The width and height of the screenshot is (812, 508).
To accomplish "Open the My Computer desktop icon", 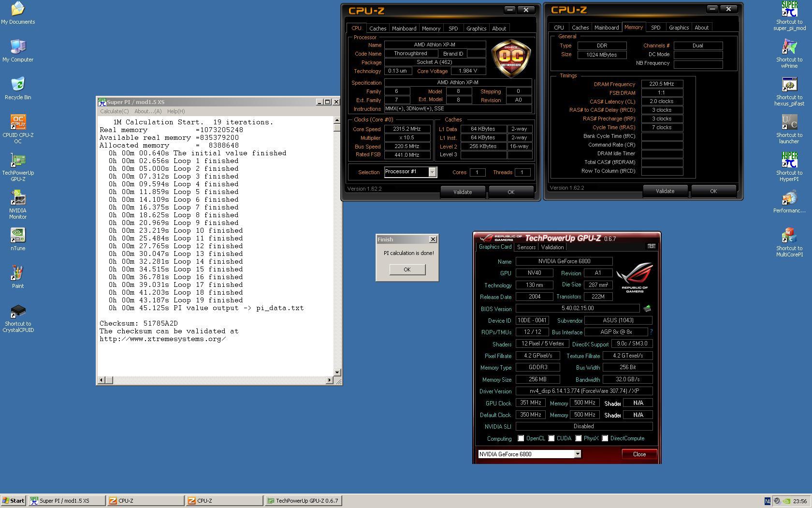I will 18,50.
